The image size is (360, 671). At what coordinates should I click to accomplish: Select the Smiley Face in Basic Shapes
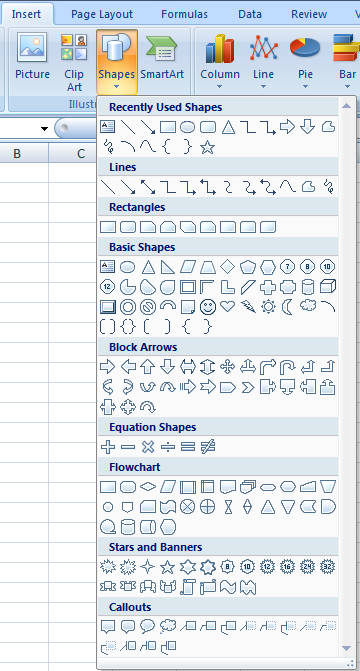pos(208,307)
